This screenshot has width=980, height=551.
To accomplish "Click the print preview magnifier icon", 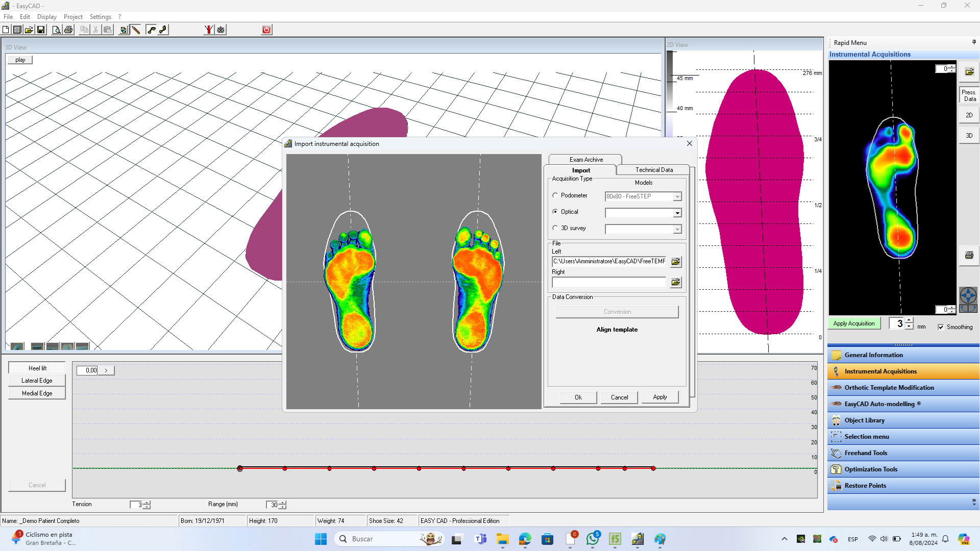I will [x=56, y=30].
